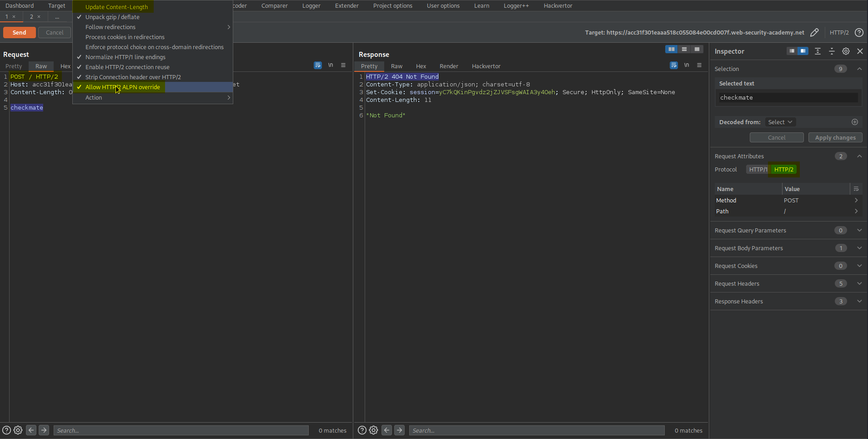868x439 pixels.
Task: Collapse Request Attributes section
Action: pyautogui.click(x=859, y=156)
